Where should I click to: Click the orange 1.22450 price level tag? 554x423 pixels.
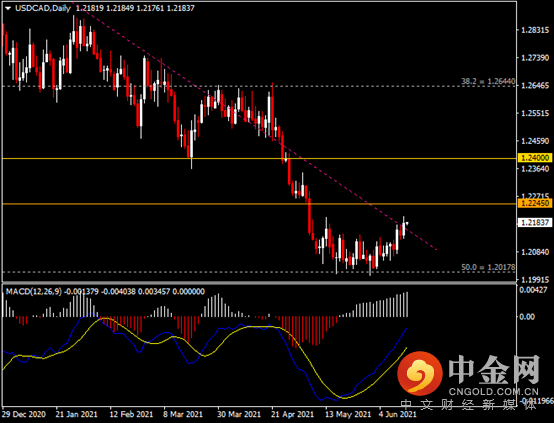click(535, 203)
